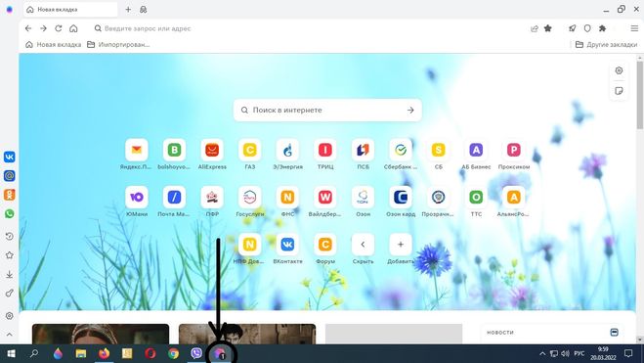Open new tab page settings gear
The image size is (644, 363).
(x=619, y=70)
